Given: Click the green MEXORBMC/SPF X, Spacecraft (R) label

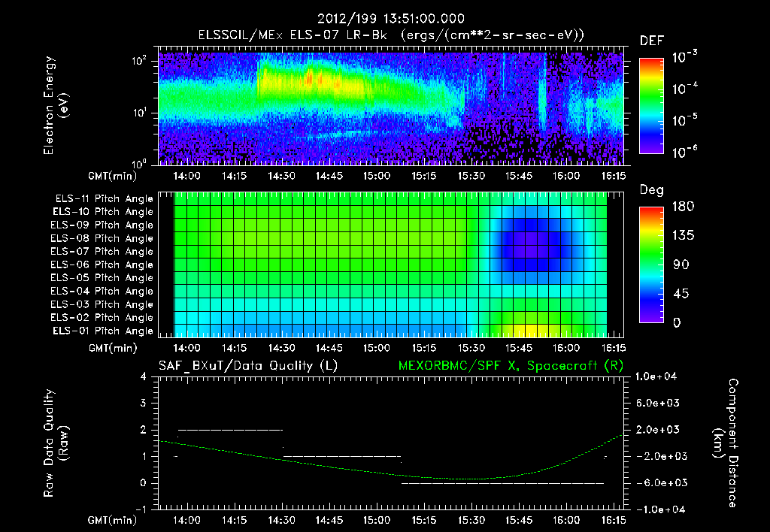Looking at the screenshot, I should [x=511, y=366].
